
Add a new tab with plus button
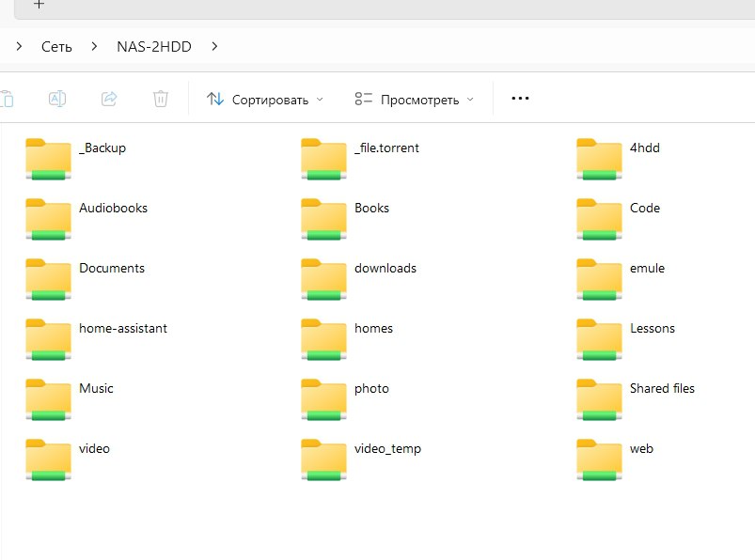39,4
